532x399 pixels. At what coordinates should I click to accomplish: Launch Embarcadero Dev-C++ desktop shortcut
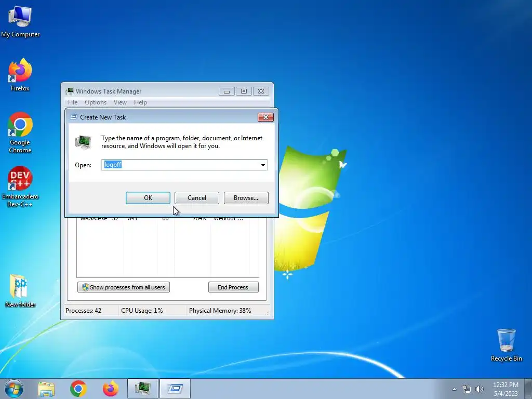click(x=20, y=187)
